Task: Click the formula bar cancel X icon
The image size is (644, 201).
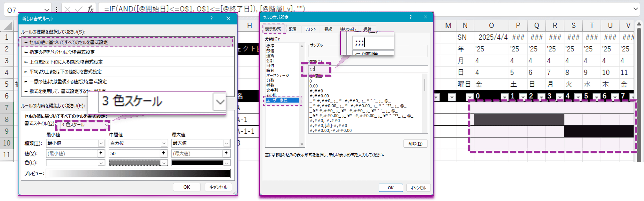Action: [67, 10]
